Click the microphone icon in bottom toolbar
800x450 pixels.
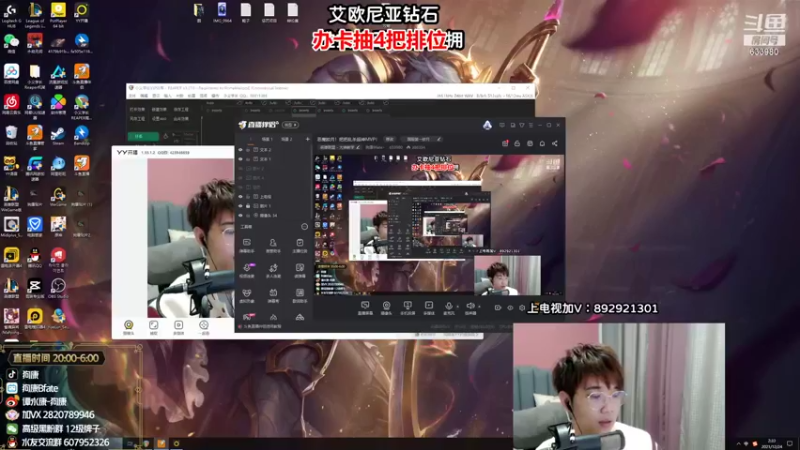point(448,306)
